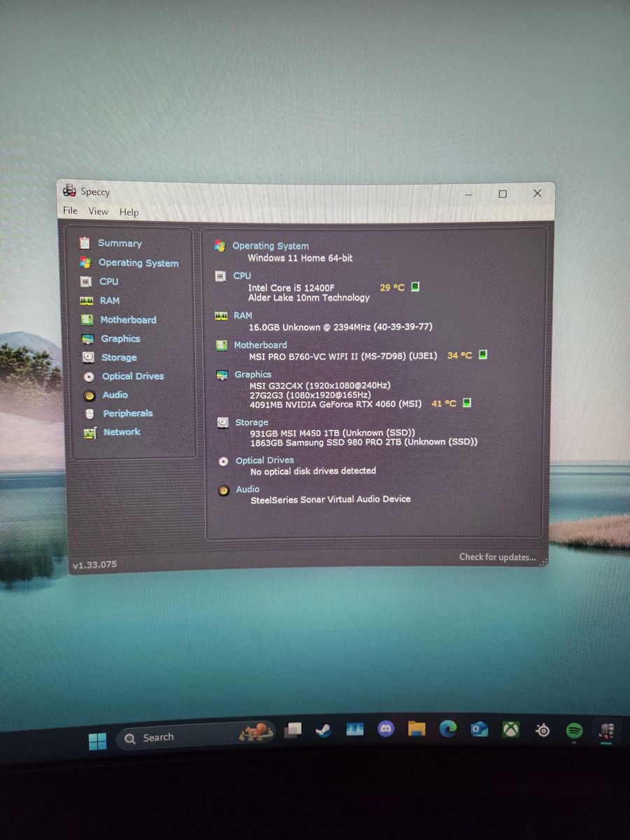The width and height of the screenshot is (630, 840).
Task: Click the Audio speaker icon in sidebar
Action: 89,395
